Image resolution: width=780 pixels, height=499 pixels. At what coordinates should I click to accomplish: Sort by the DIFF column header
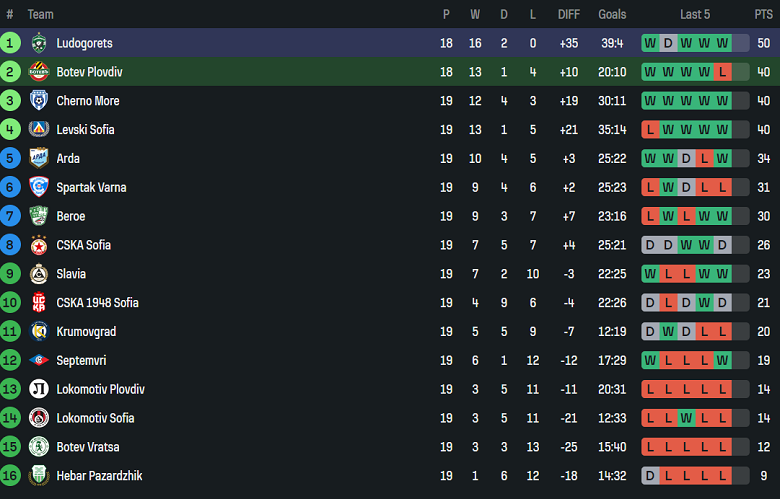coord(568,14)
